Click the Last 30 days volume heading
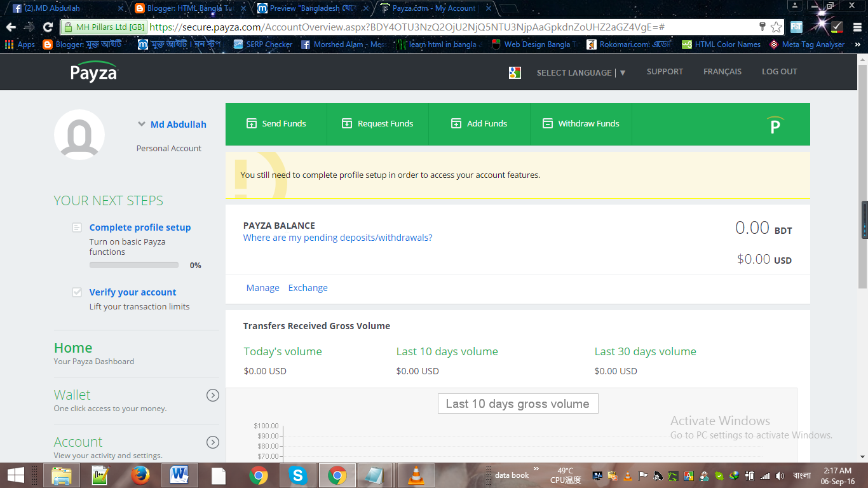The image size is (868, 488). coord(646,351)
